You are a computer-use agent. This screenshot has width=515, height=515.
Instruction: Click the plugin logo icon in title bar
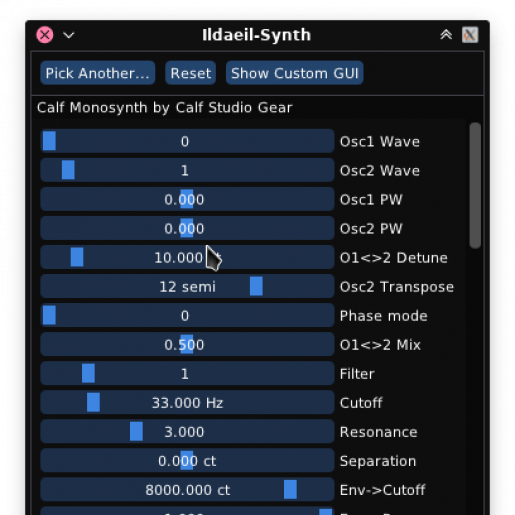click(x=470, y=35)
